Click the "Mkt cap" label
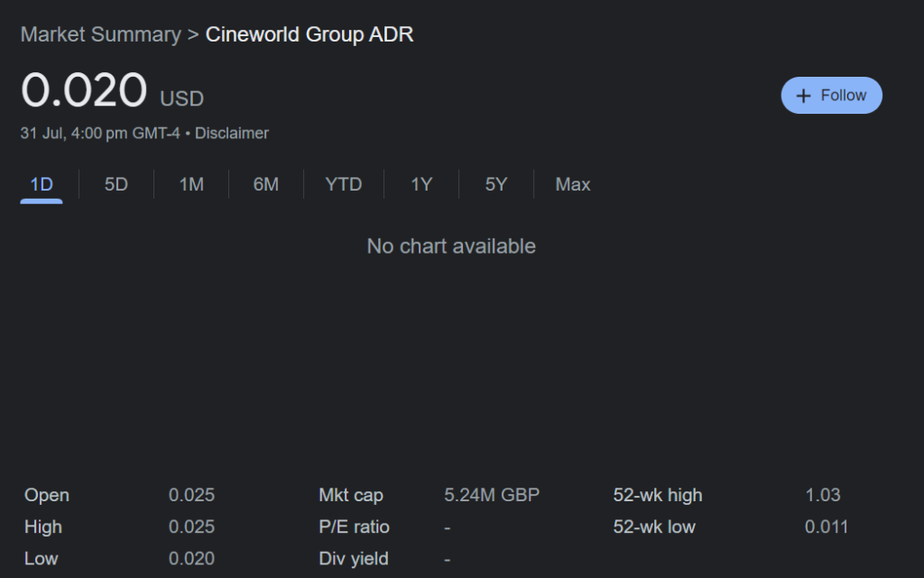 click(x=351, y=495)
